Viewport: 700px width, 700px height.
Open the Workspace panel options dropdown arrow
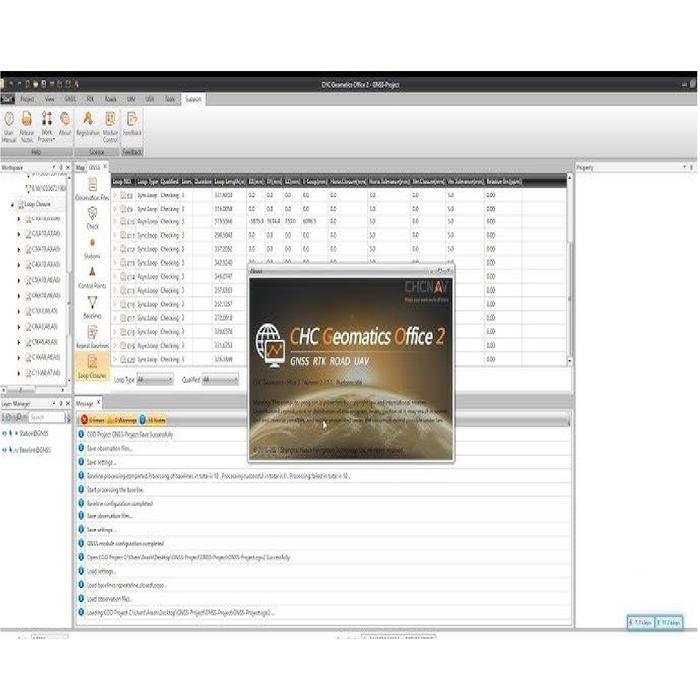coord(54,167)
